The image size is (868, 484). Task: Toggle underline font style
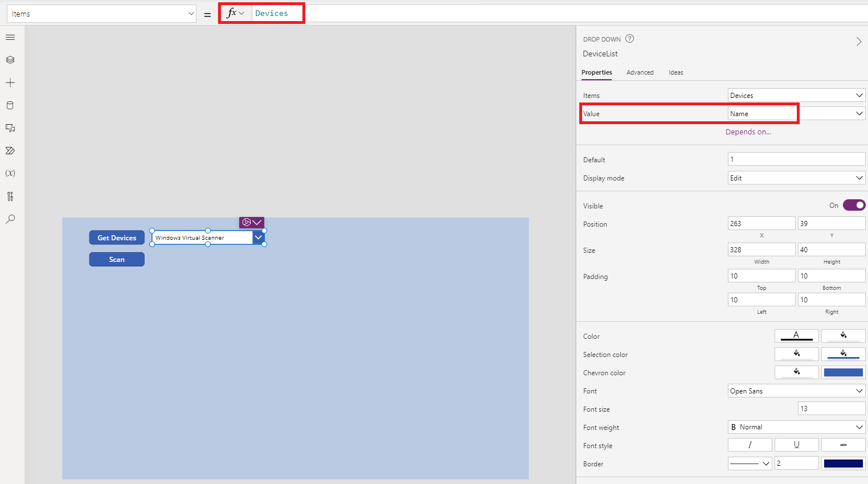click(x=796, y=445)
